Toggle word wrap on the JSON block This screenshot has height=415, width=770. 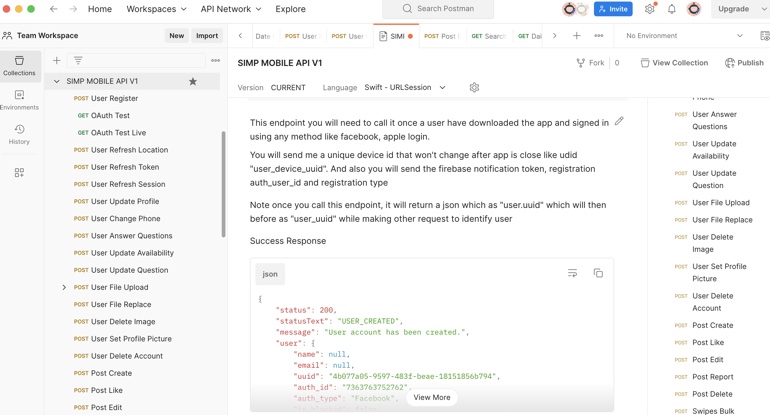pos(572,273)
